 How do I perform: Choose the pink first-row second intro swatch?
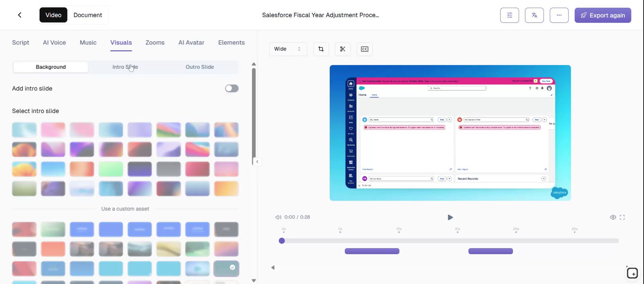pos(53,130)
